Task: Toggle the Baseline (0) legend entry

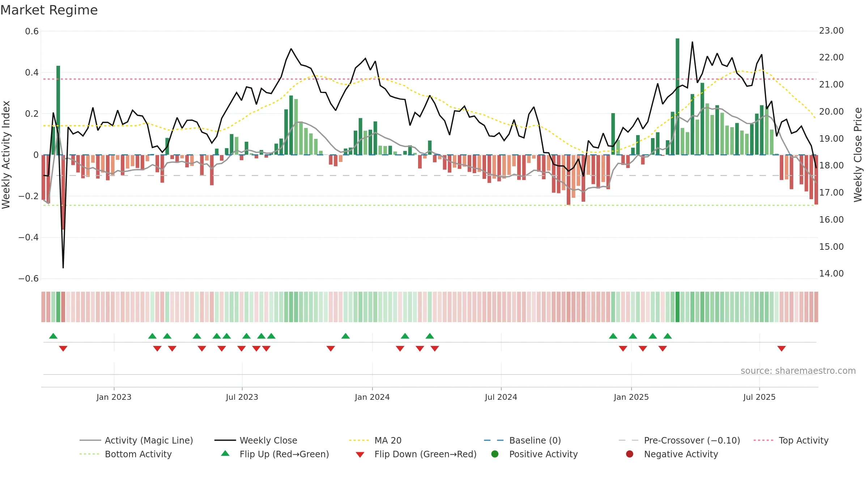Action: (x=522, y=440)
